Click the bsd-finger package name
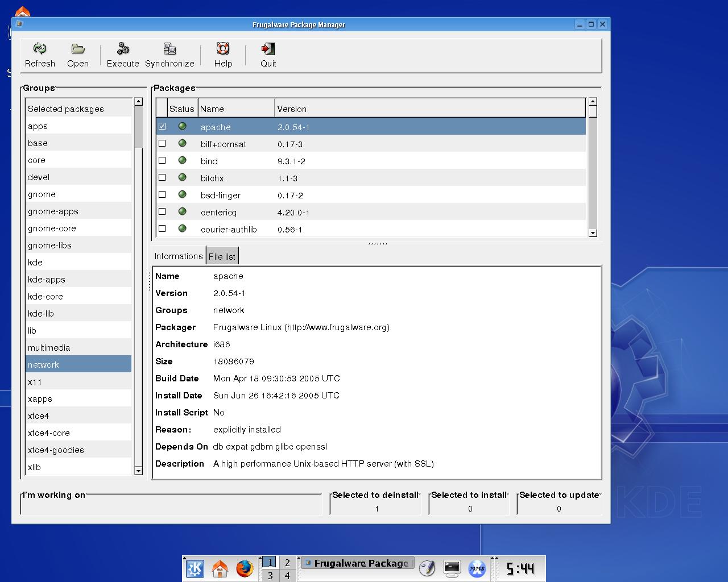This screenshot has width=728, height=582. [221, 195]
